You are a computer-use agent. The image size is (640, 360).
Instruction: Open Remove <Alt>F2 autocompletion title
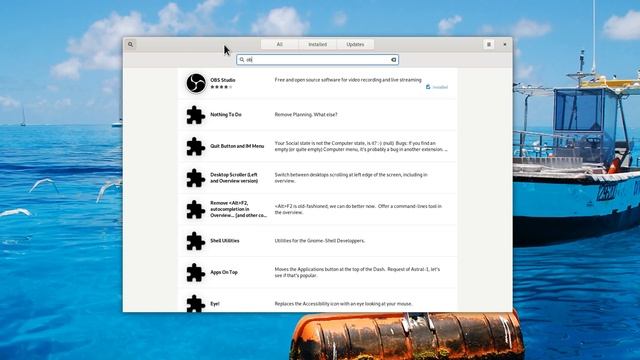coord(238,209)
